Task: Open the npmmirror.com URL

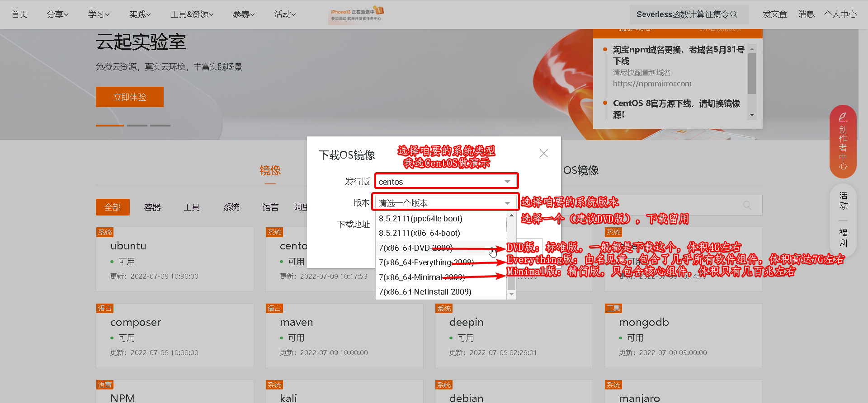Action: 652,84
